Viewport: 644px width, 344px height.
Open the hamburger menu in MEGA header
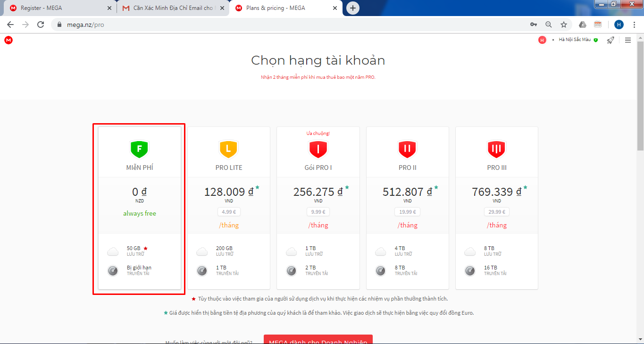click(x=627, y=40)
